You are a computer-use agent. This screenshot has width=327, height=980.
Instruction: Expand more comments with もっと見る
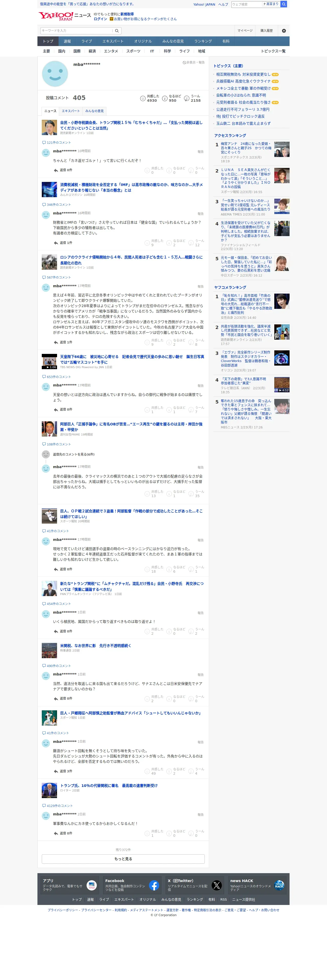click(123, 859)
